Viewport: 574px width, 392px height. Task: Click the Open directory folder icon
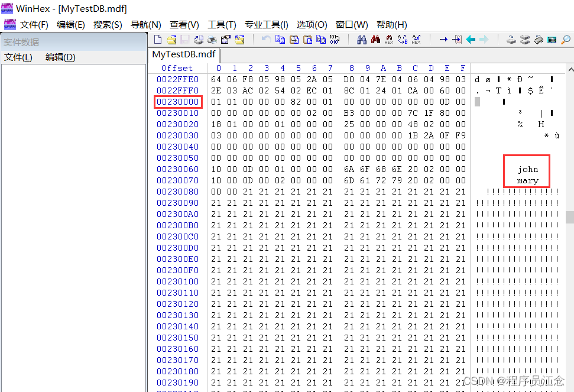(x=239, y=40)
